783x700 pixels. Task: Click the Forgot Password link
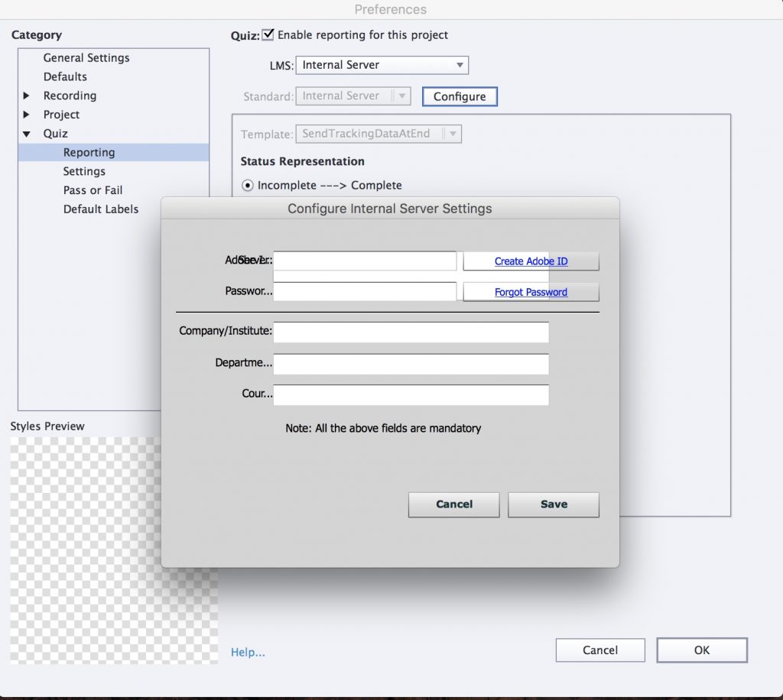tap(531, 292)
